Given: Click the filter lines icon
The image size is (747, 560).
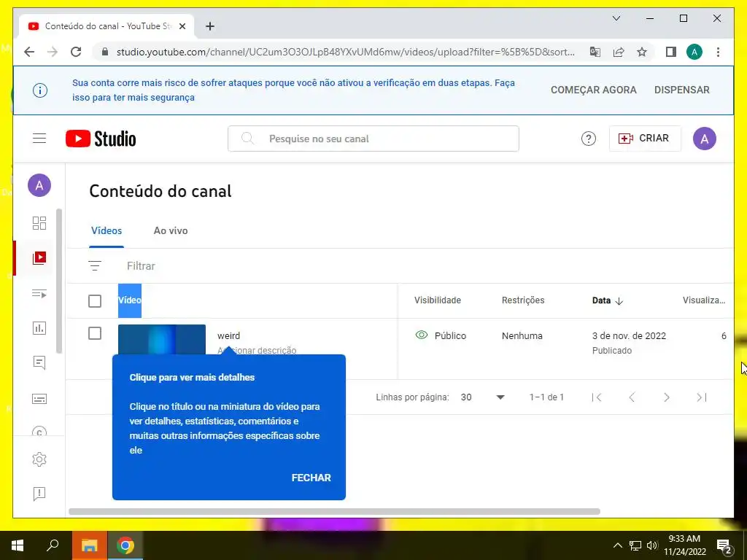Looking at the screenshot, I should [x=95, y=265].
